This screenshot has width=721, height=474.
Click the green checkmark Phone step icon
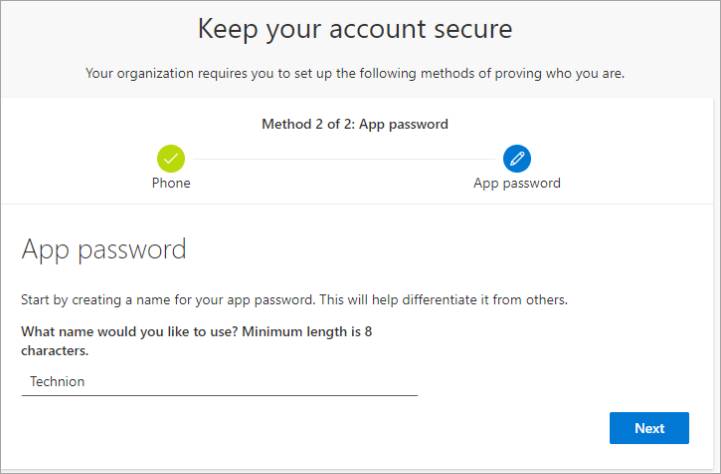point(171,159)
